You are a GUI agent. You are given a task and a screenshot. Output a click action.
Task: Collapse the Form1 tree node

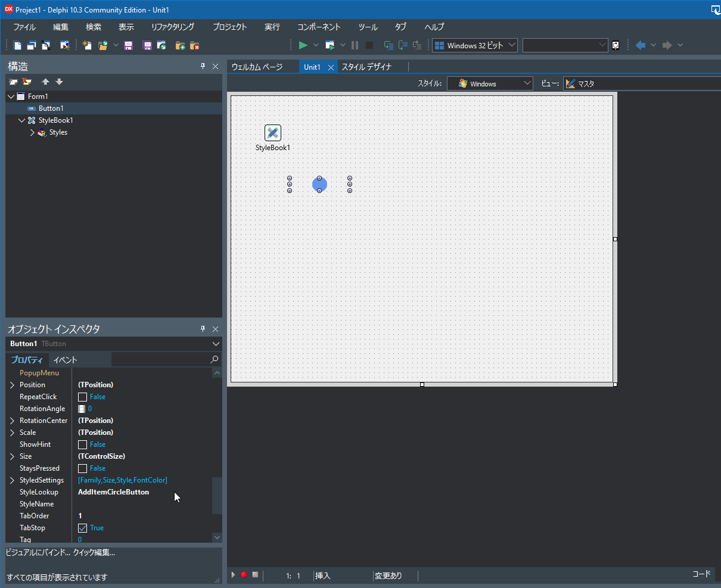(x=11, y=97)
